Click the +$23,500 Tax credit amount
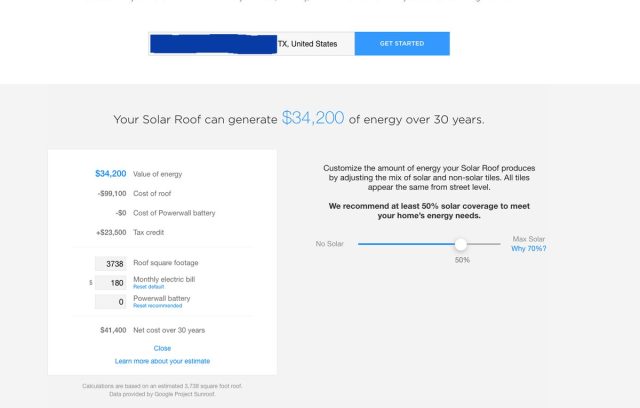 [111, 233]
